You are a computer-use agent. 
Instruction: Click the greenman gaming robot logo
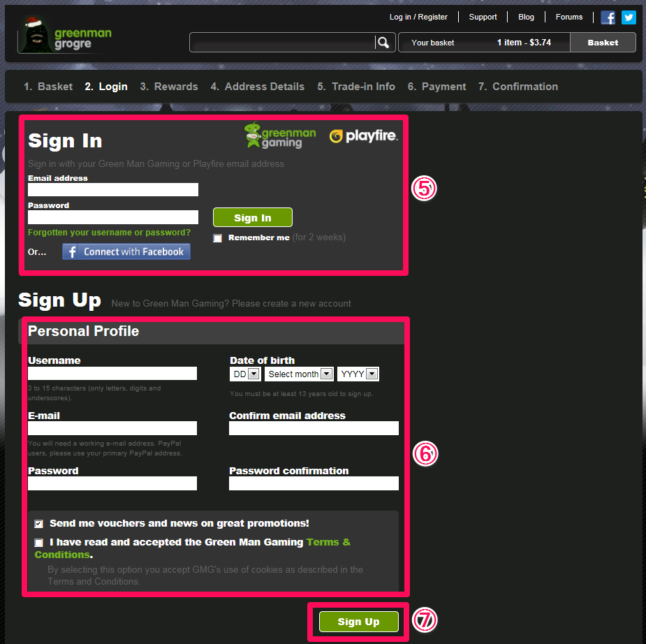pyautogui.click(x=280, y=135)
